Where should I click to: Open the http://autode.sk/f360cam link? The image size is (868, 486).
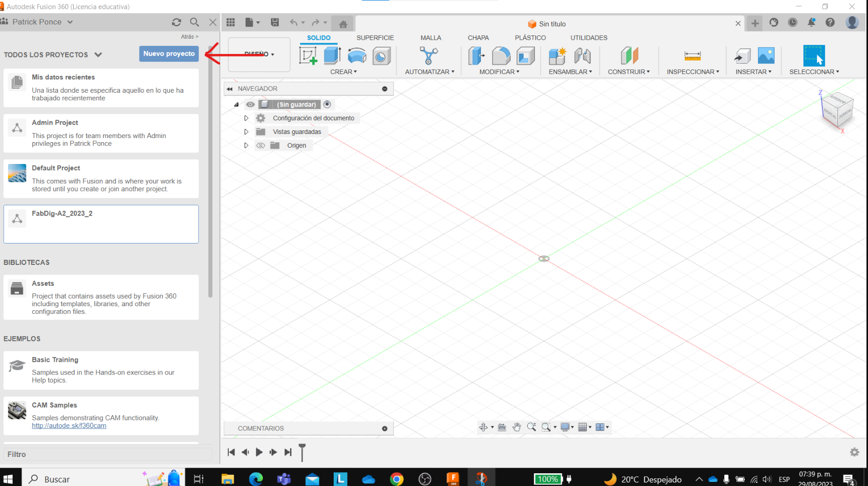click(x=69, y=426)
